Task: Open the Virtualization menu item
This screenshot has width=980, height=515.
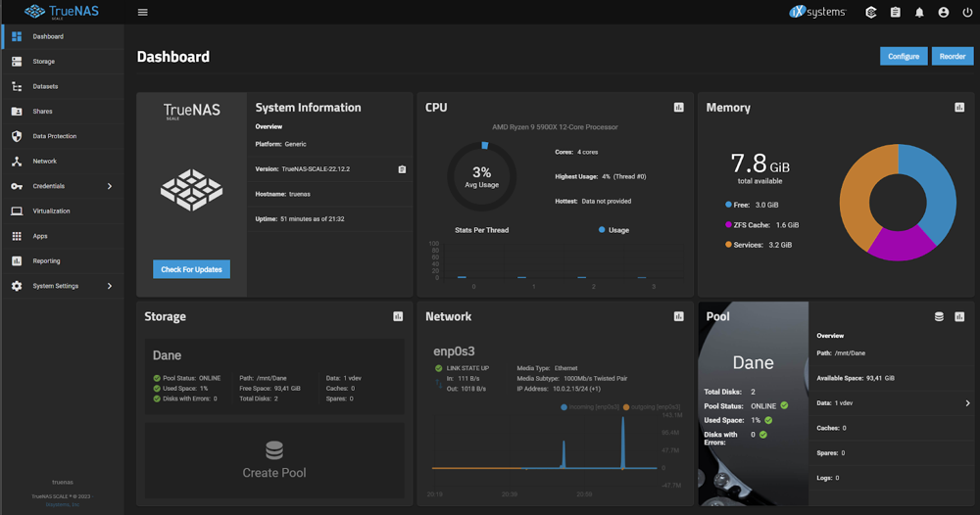Action: 63,211
